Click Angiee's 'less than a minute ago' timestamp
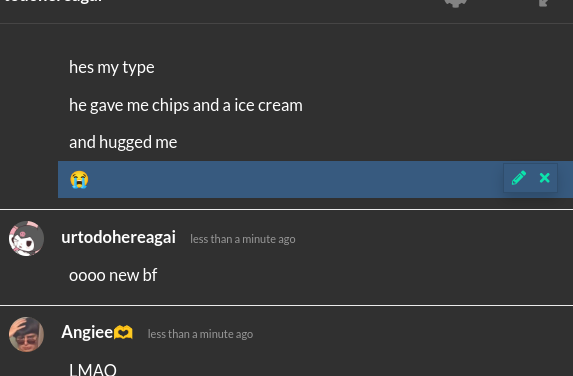 point(200,334)
